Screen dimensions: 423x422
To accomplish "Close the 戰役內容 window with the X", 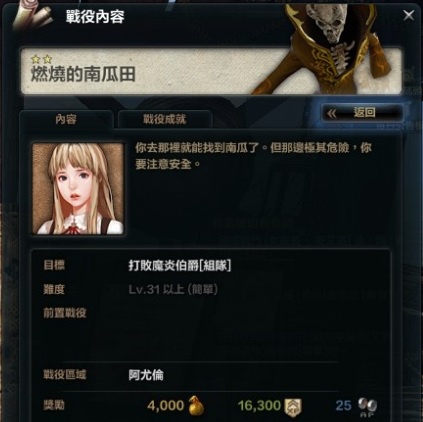I will [x=409, y=15].
